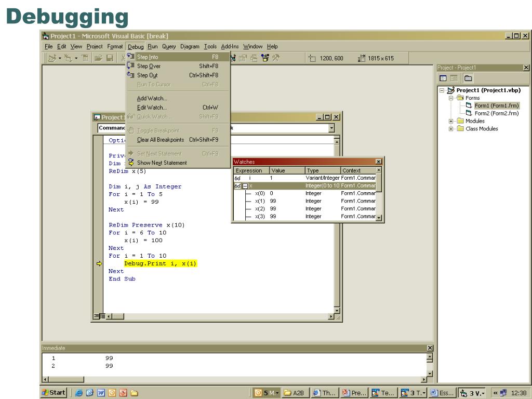Click the glasses icon beside watch i

237,178
